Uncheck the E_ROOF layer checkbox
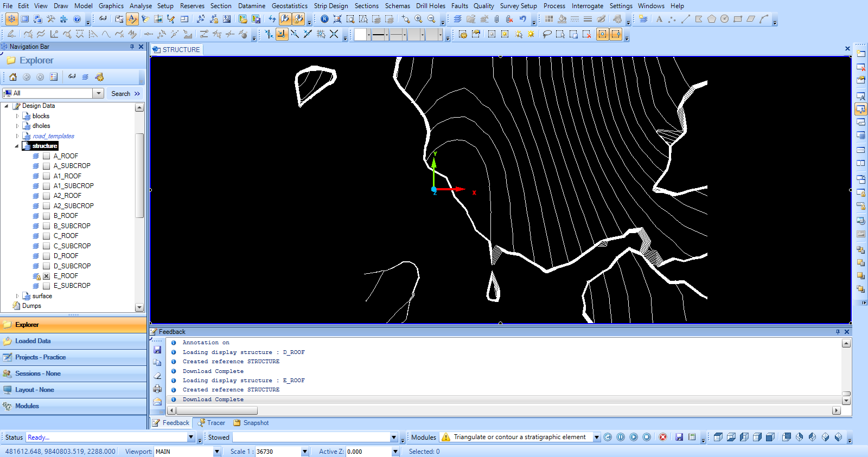Screen dimensions: 868x457 point(47,276)
